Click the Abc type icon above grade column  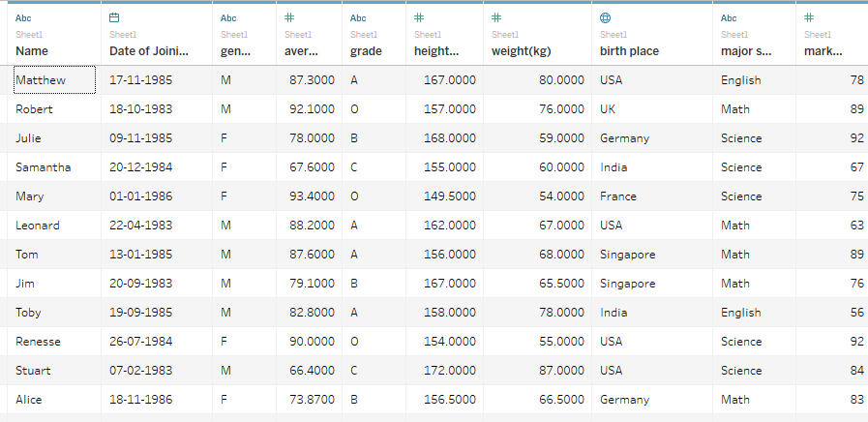pos(358,17)
